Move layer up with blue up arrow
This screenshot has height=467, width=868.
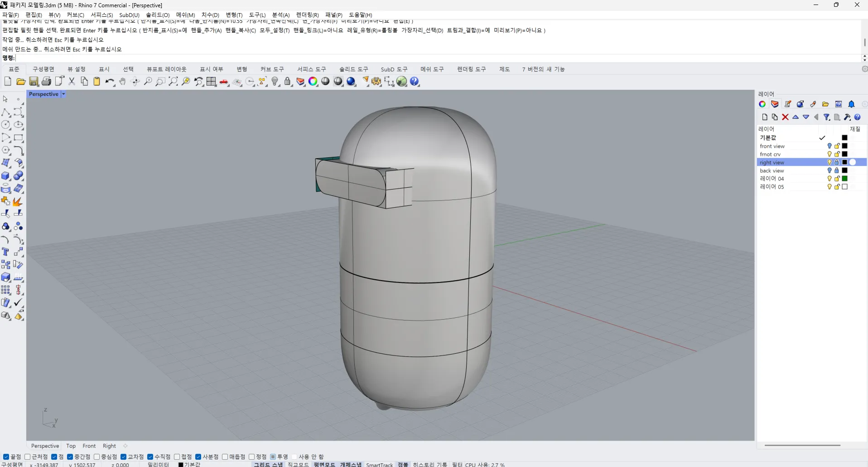pos(796,117)
